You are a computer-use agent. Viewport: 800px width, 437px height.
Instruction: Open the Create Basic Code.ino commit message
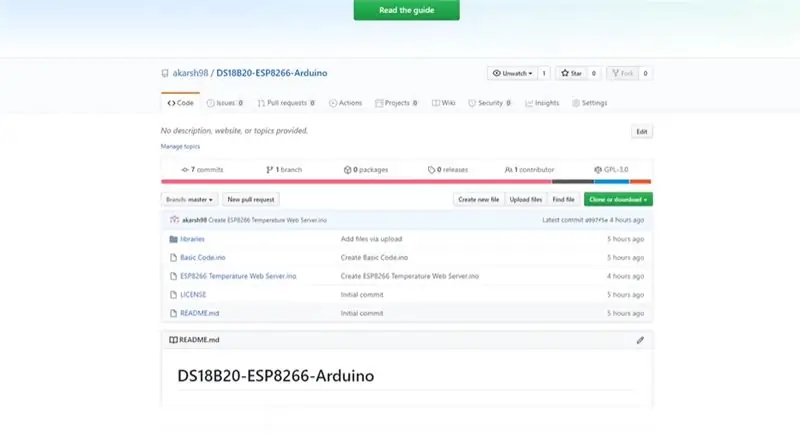point(374,258)
